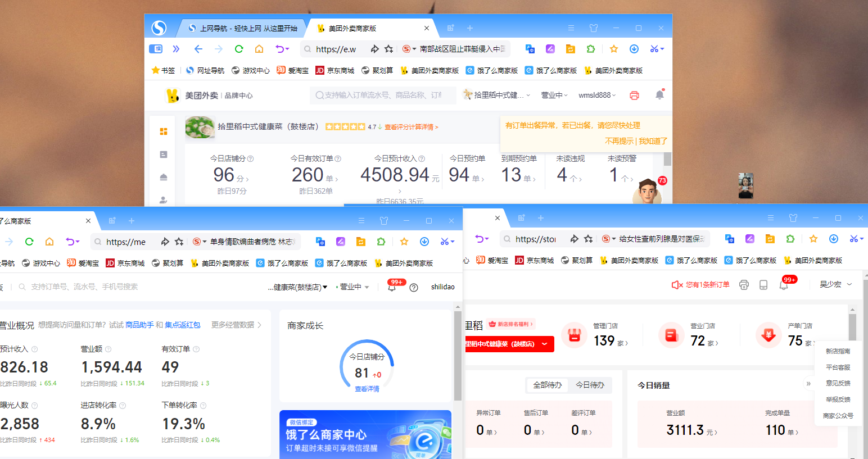Go back in top Meituan browser window
The height and width of the screenshot is (459, 868).
[x=198, y=49]
